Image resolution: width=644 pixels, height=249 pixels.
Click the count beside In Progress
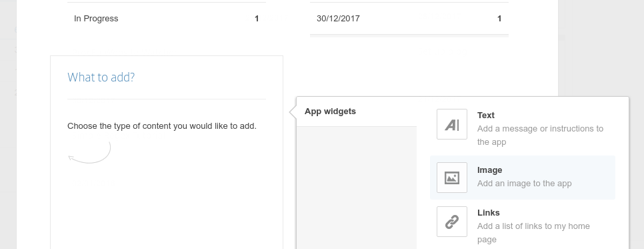point(257,19)
